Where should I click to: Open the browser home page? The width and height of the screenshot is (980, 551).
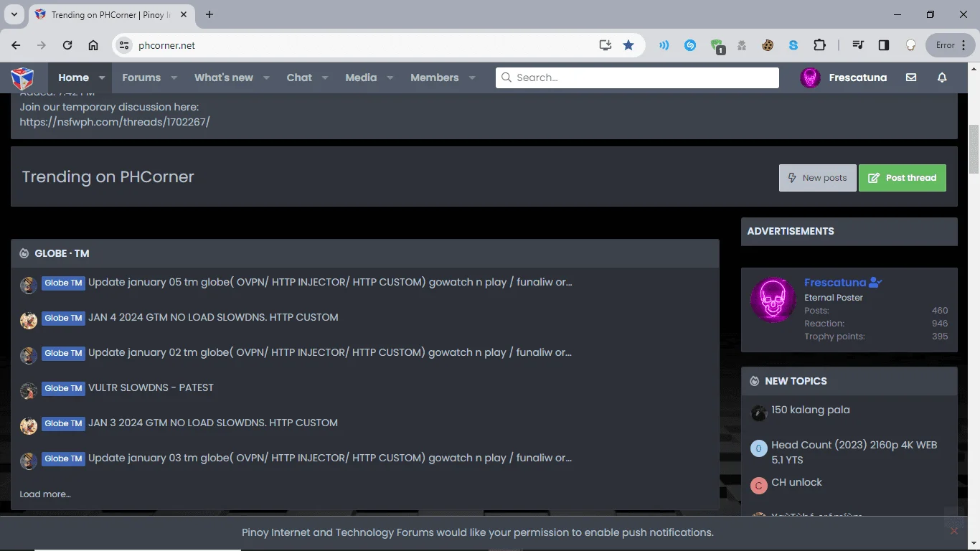pos(93,45)
